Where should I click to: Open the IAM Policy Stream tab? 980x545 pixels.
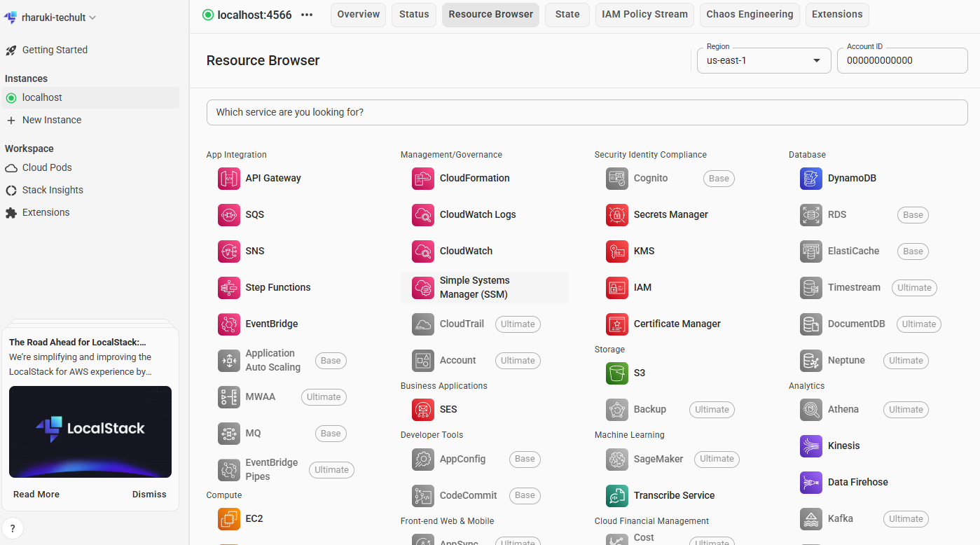point(644,15)
